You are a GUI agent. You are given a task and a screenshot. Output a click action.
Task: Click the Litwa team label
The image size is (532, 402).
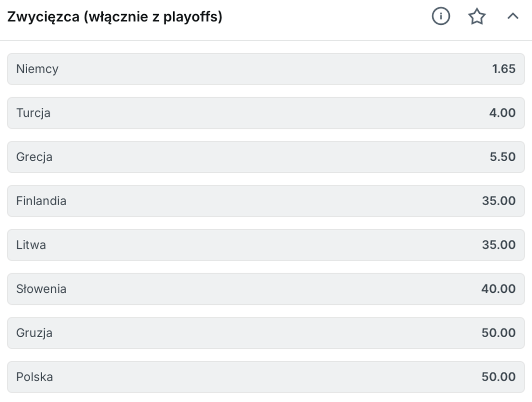[x=31, y=245]
